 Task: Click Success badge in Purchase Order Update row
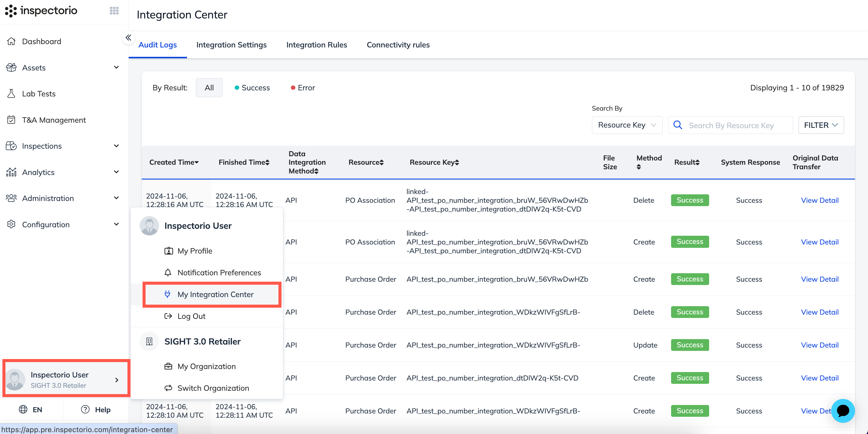point(690,345)
